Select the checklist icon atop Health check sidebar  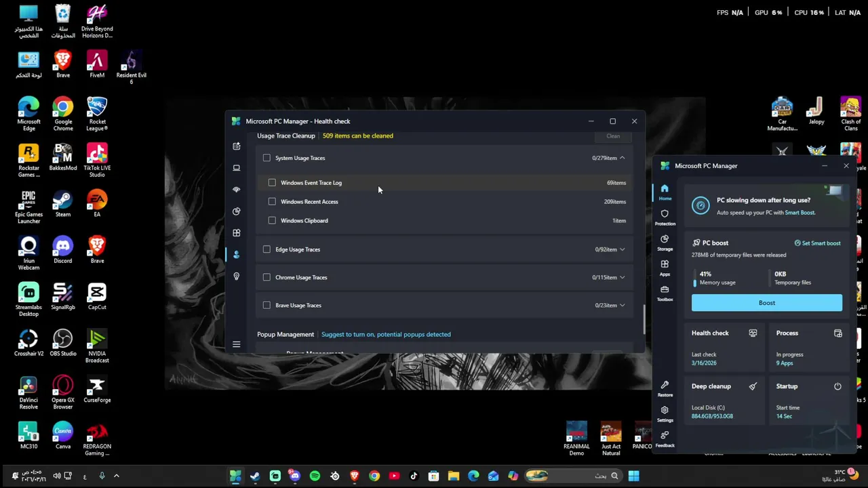(236, 146)
